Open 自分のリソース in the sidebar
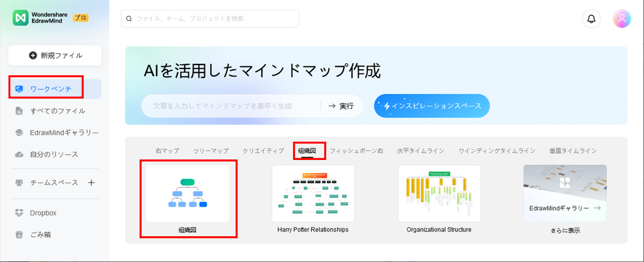The width and height of the screenshot is (644, 262). (55, 155)
